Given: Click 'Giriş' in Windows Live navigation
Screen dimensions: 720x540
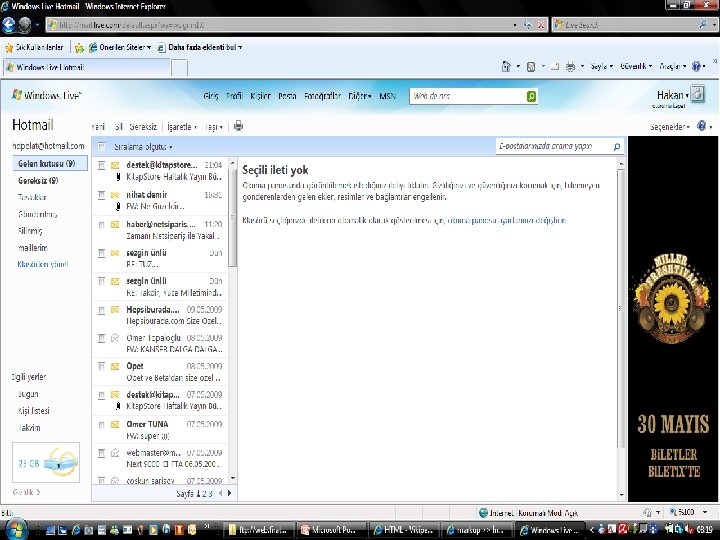Looking at the screenshot, I should tap(211, 96).
